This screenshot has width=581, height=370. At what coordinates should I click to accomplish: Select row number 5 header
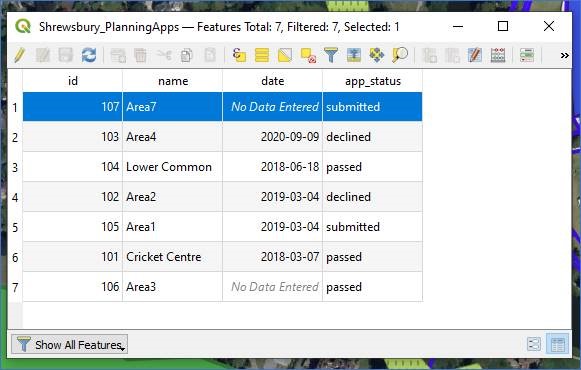coord(15,227)
